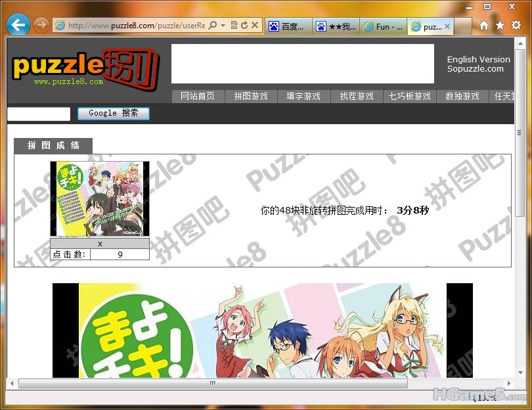Open the 七巧板游戏 menu item
532x410 pixels.
(410, 96)
